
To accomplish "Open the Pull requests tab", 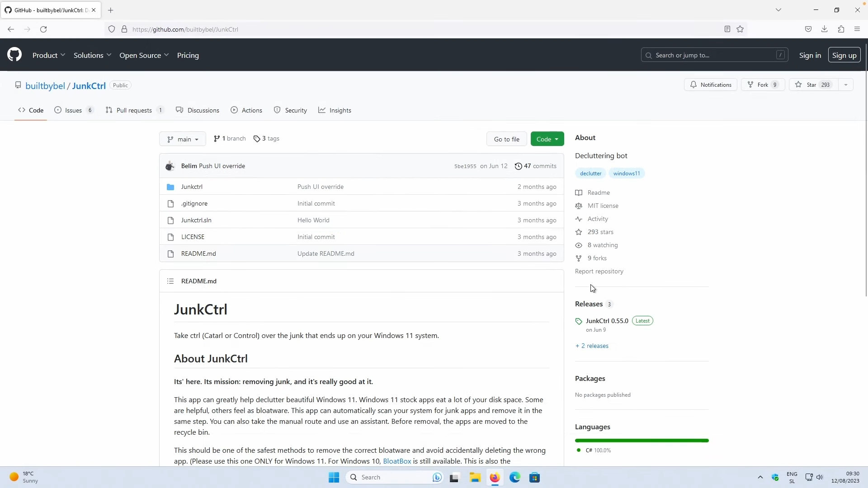I will coord(134,110).
